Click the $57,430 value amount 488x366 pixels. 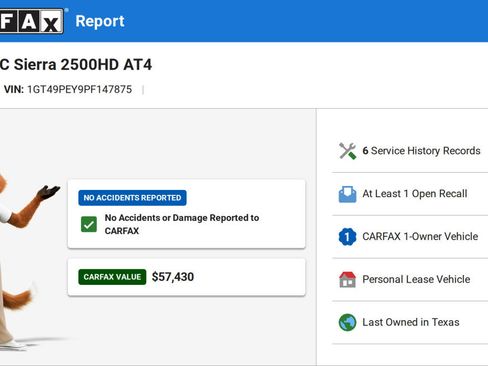pyautogui.click(x=173, y=277)
